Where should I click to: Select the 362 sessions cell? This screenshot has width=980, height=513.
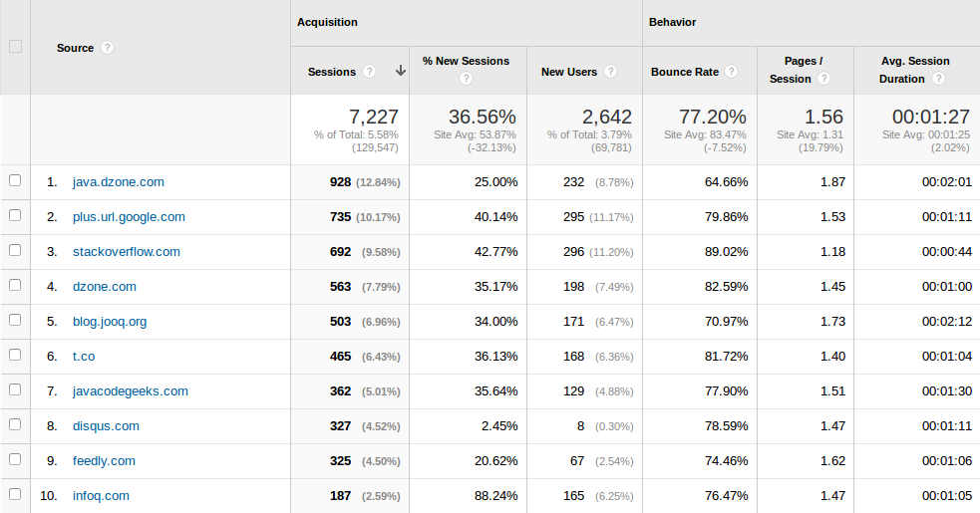click(x=341, y=391)
